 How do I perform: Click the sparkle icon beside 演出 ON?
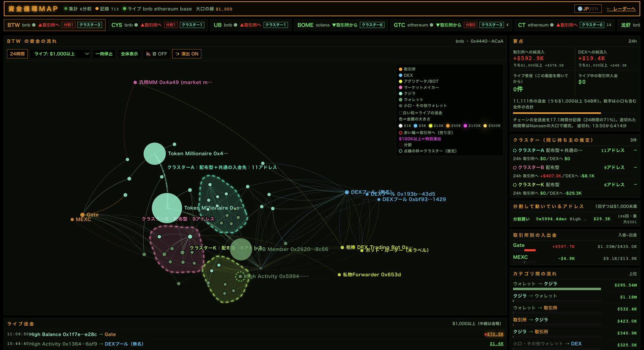[178, 54]
